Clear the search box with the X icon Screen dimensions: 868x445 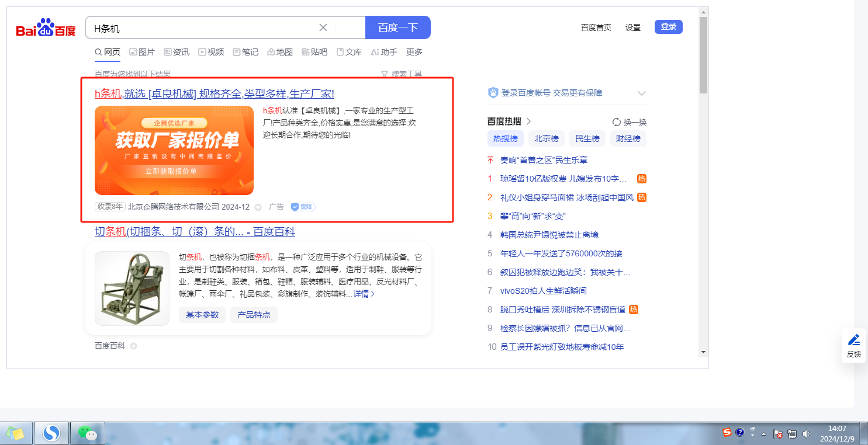(323, 27)
